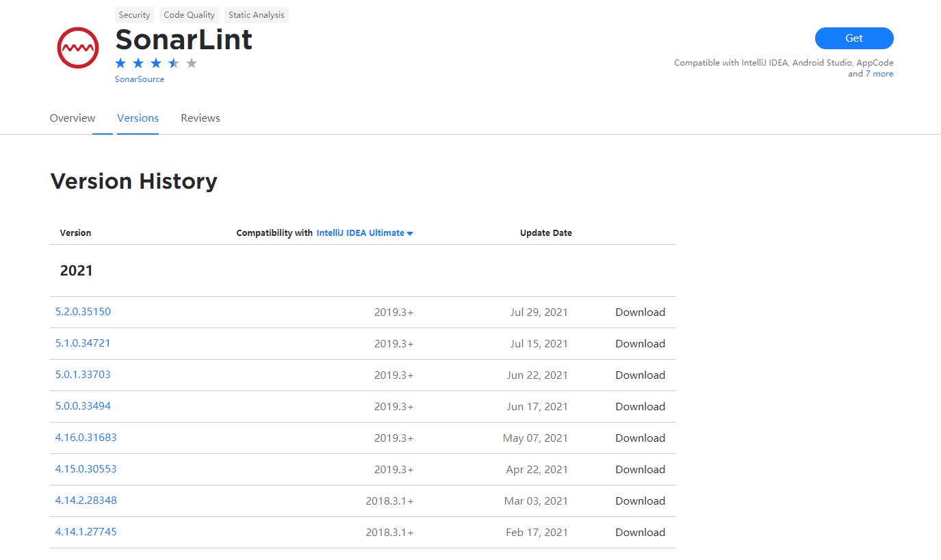Download version 5.2.0.35150 from Jul 29, 2021

(640, 312)
